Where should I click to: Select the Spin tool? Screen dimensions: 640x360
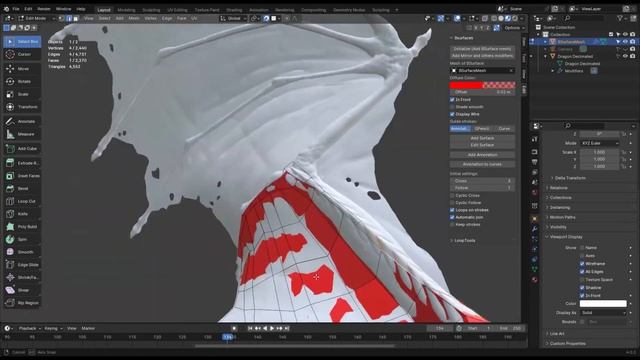pos(22,240)
